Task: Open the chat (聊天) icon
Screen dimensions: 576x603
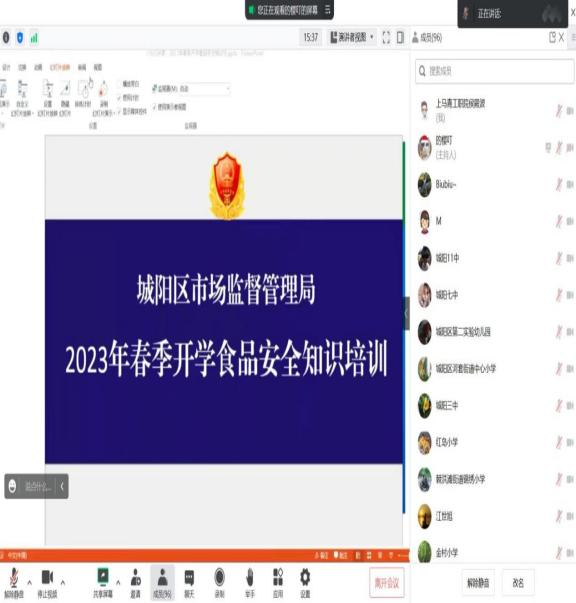Action: click(x=189, y=578)
